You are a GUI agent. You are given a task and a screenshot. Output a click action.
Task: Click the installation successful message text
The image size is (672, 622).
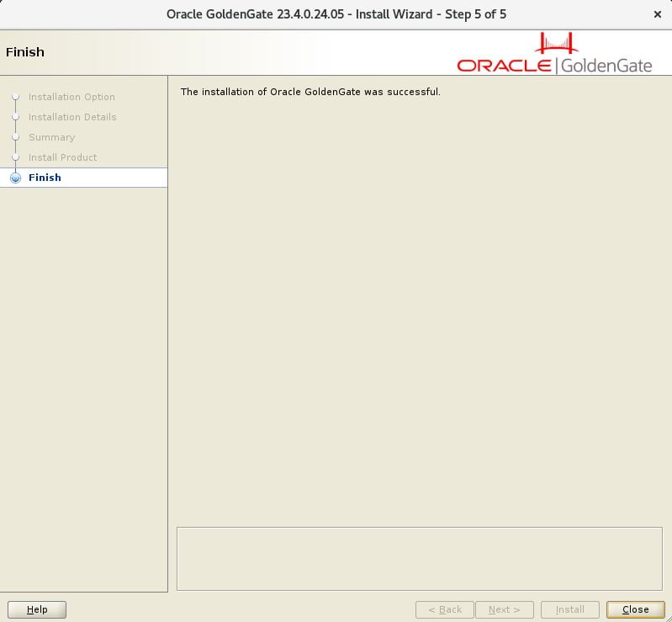click(310, 92)
